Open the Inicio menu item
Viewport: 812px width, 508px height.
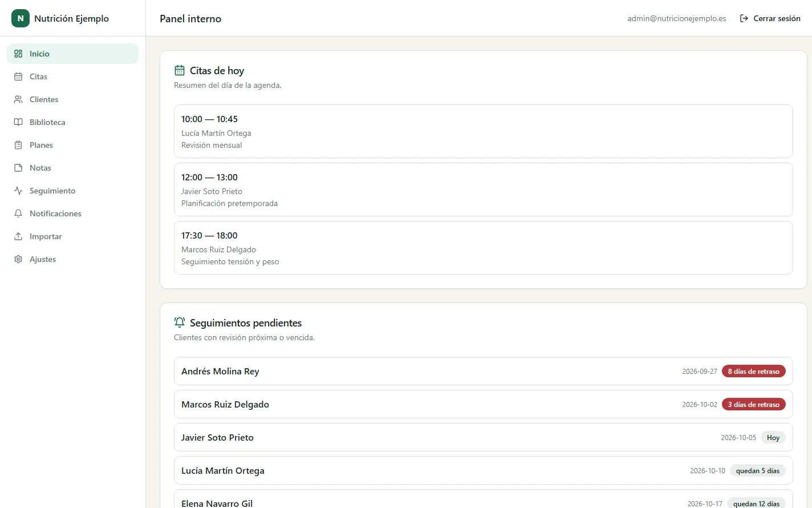(72, 54)
